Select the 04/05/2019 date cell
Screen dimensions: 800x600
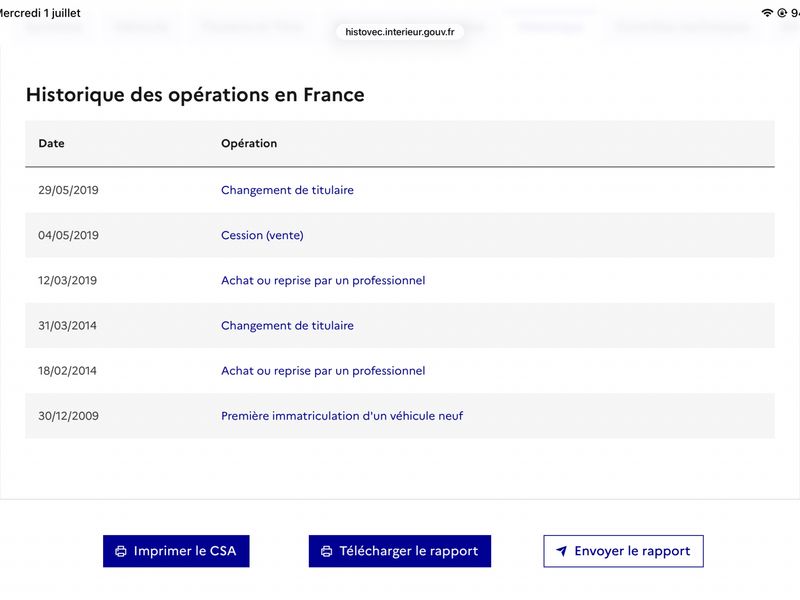click(68, 235)
